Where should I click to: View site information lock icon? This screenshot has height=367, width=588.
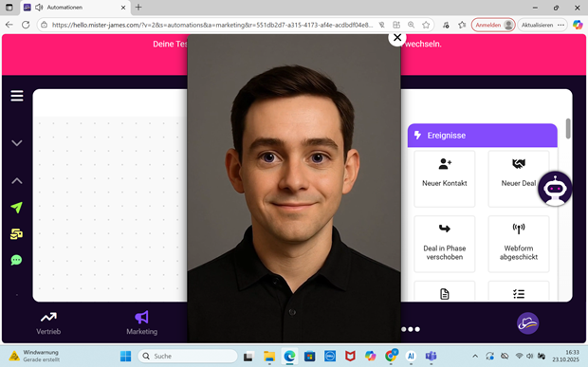[x=45, y=25]
